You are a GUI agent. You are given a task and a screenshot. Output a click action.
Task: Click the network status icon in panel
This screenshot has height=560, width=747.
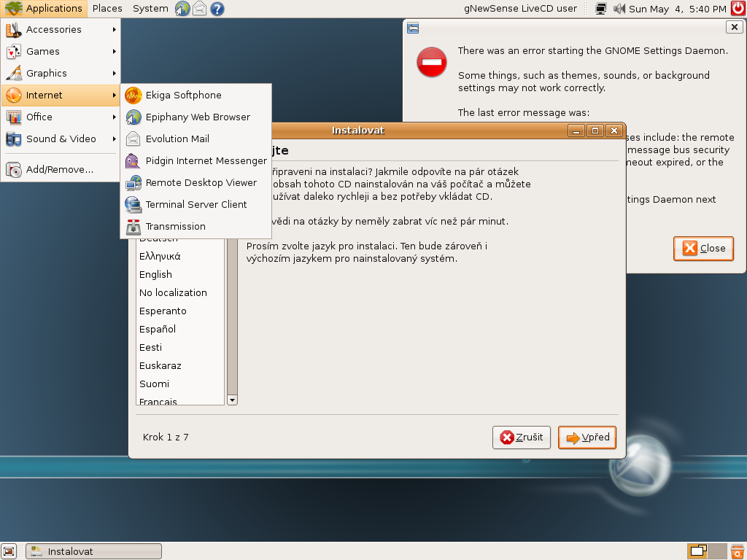pyautogui.click(x=601, y=9)
